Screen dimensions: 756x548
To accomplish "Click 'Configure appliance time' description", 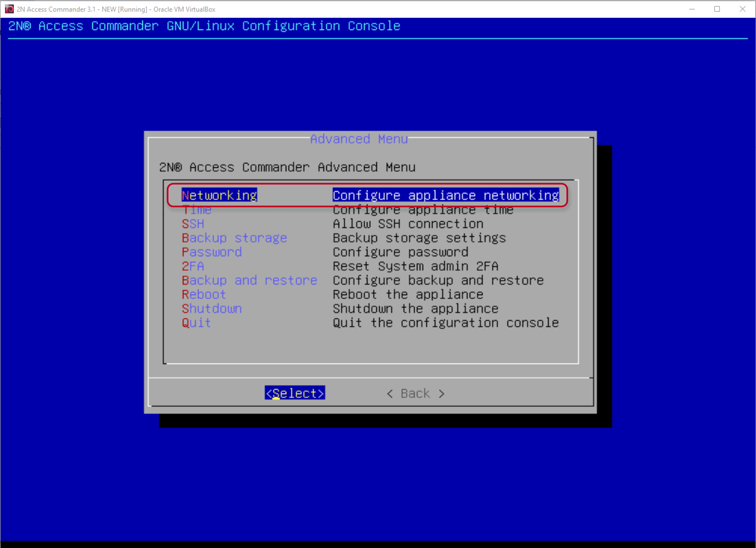I will [423, 210].
